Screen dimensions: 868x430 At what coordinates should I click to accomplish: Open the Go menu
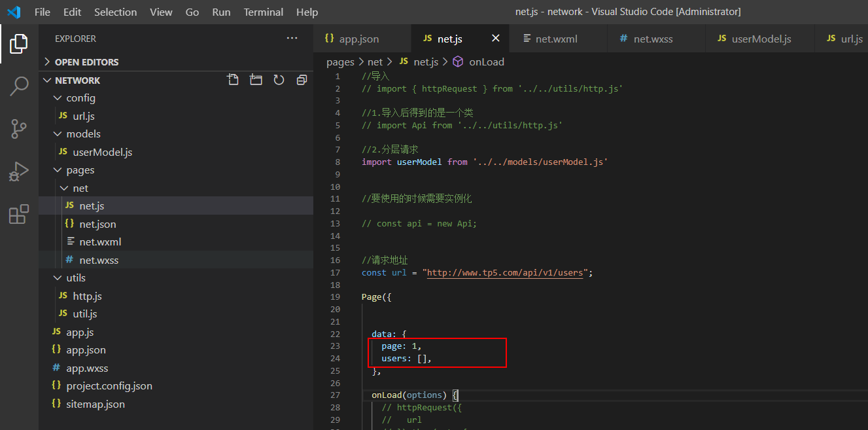[x=192, y=12]
